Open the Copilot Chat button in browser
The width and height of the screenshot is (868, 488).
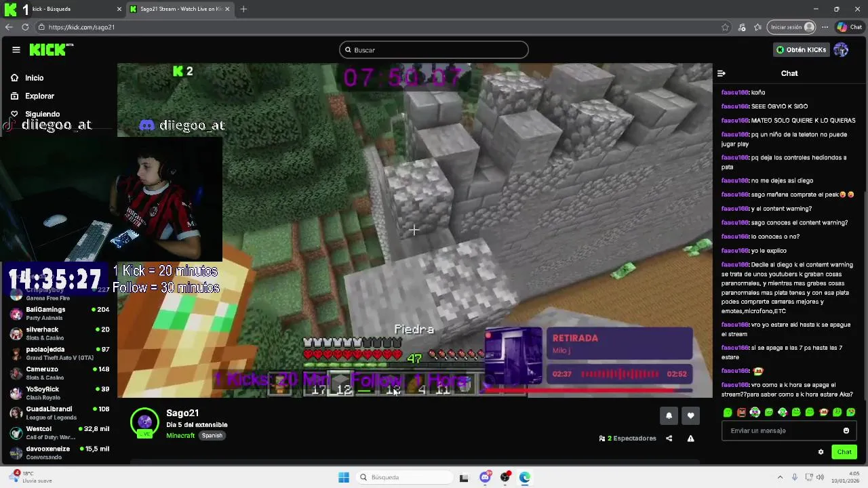(x=849, y=27)
